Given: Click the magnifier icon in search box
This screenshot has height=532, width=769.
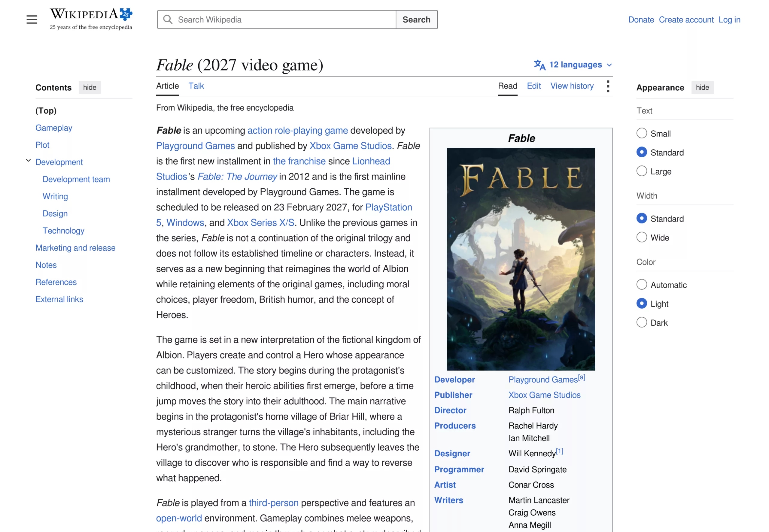Looking at the screenshot, I should [x=168, y=20].
